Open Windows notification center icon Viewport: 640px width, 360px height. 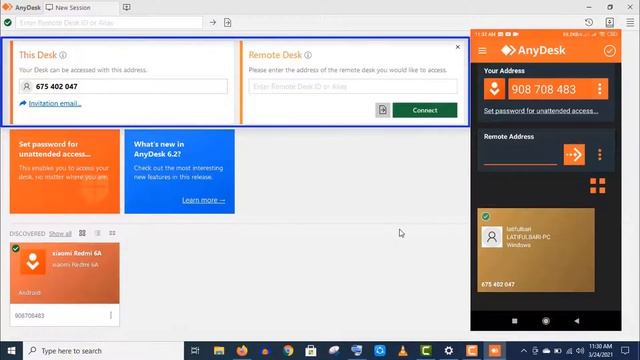click(625, 351)
